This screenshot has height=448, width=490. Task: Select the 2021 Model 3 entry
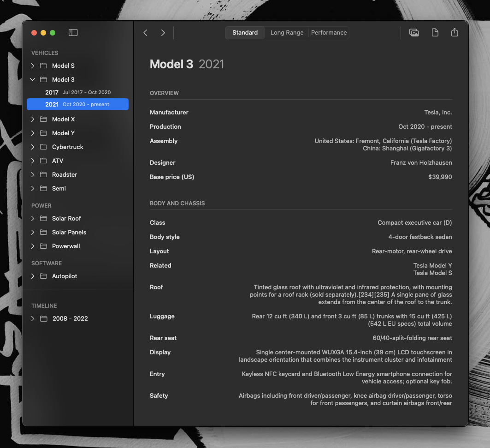77,104
